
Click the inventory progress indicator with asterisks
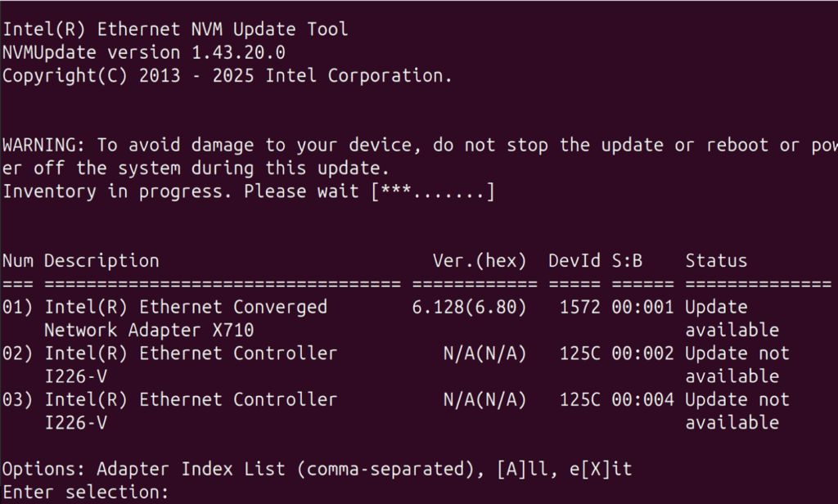pyautogui.click(x=433, y=191)
